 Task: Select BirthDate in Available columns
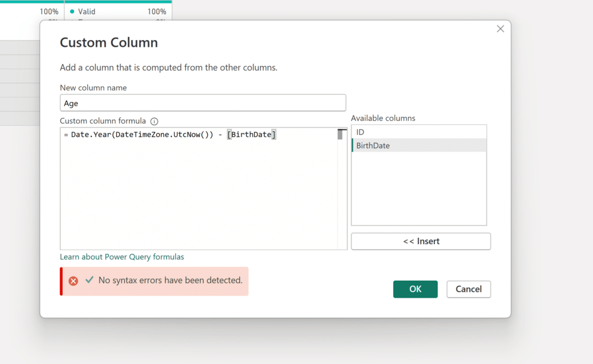(373, 146)
